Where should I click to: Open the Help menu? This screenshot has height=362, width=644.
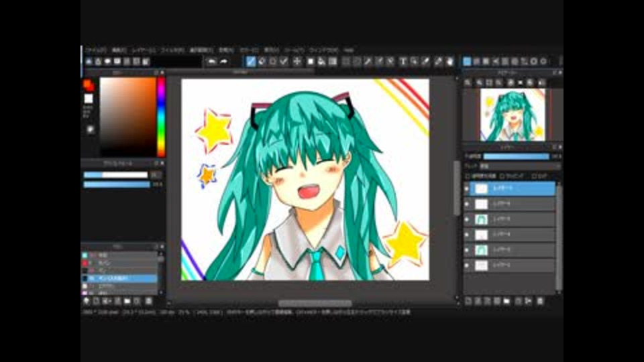click(349, 50)
